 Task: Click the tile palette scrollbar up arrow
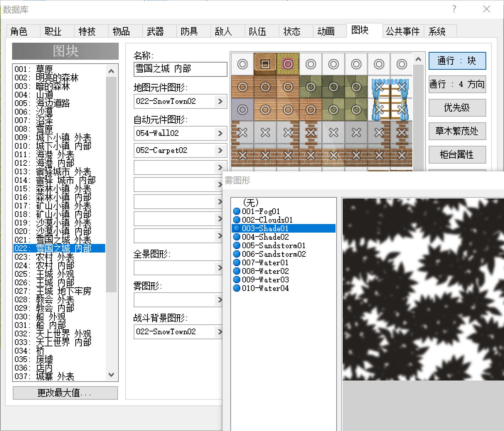click(418, 59)
